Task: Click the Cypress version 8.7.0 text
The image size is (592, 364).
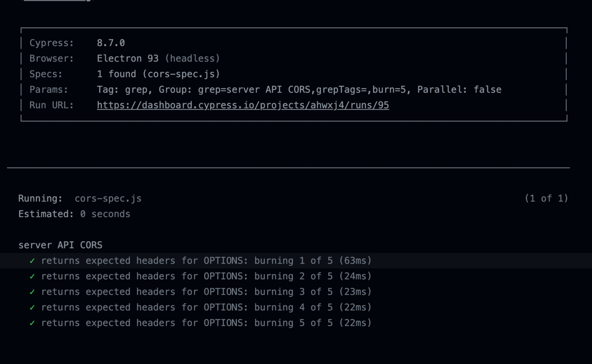Action: click(x=111, y=43)
